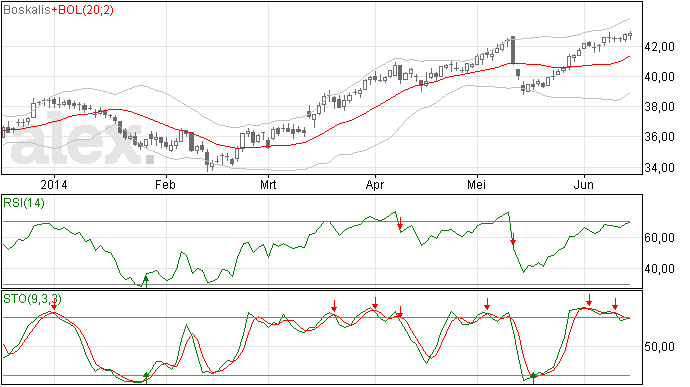The height and width of the screenshot is (387, 690).
Task: Click the first stochastic sell arrow in June
Action: coord(589,300)
